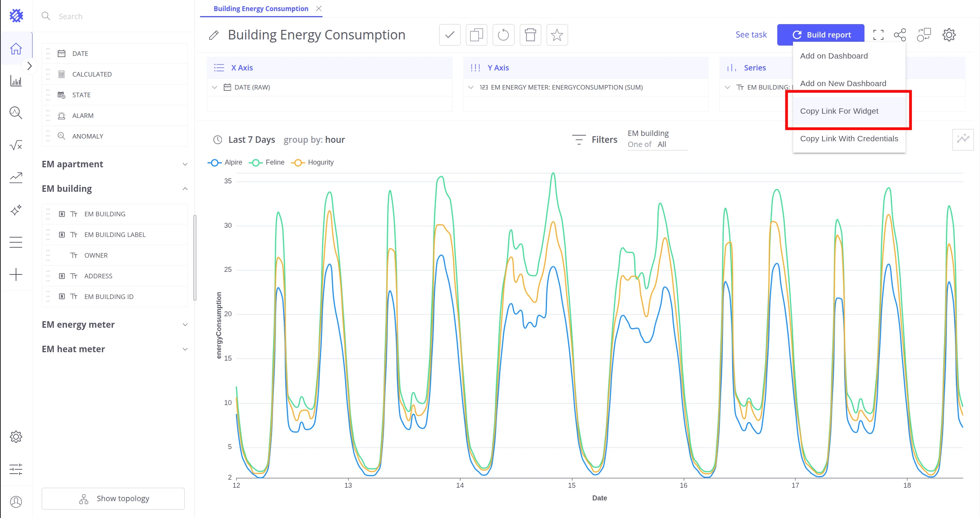Image resolution: width=980 pixels, height=518 pixels.
Task: Select Copy Link For Widget
Action: (839, 111)
